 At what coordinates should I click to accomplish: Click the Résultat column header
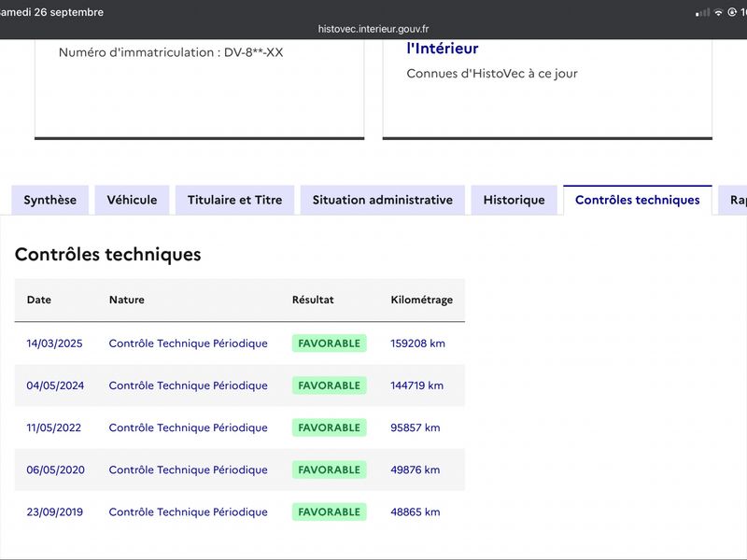pos(313,300)
